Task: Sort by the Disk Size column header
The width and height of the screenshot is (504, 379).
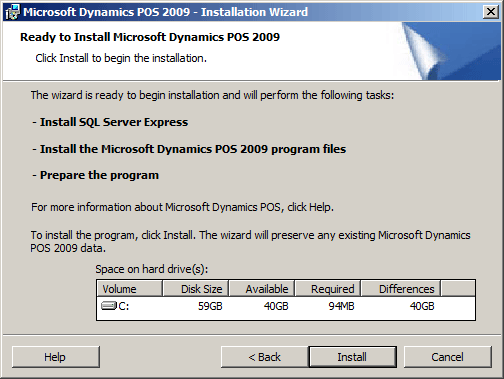Action: point(195,289)
